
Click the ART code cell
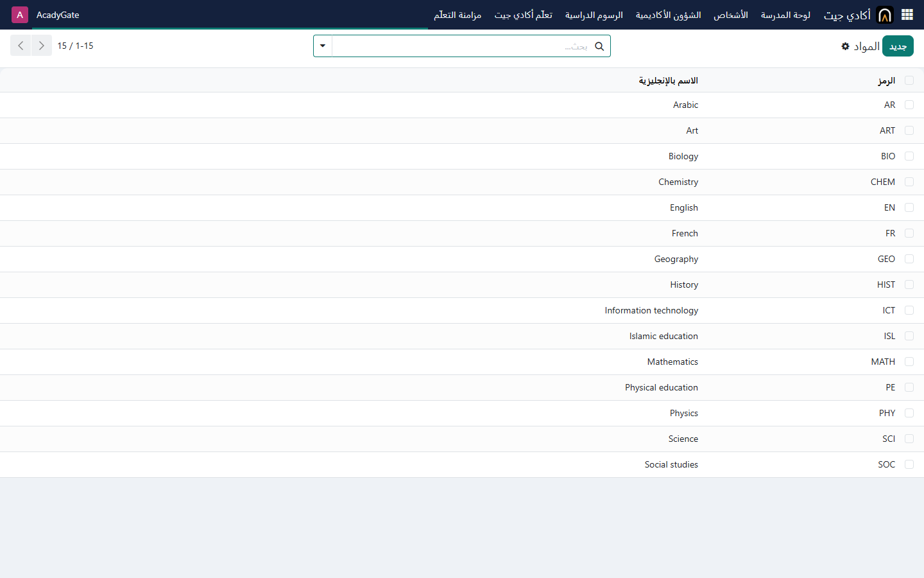(887, 130)
